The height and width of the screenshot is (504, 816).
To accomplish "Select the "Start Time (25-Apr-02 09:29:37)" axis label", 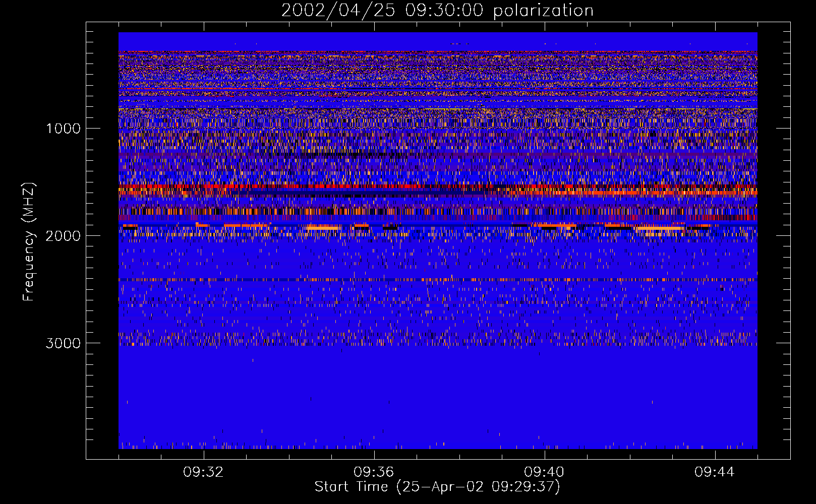I will [x=437, y=487].
